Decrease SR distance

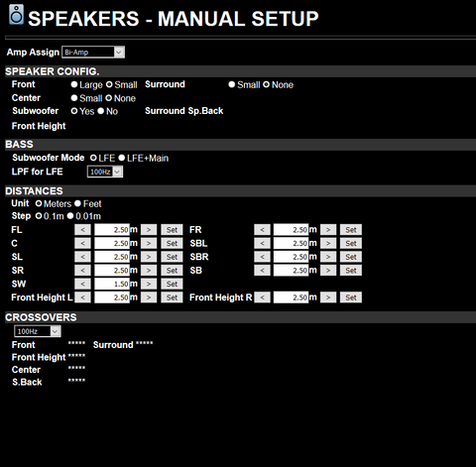(82, 271)
